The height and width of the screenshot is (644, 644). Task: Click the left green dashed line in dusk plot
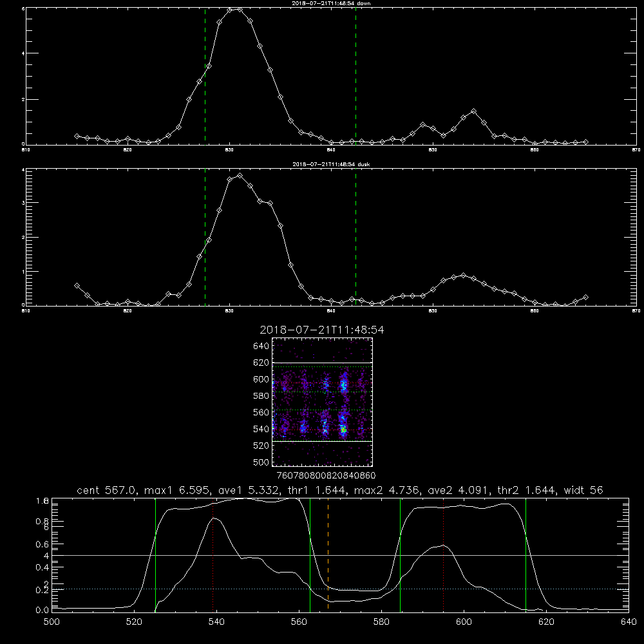point(205,237)
